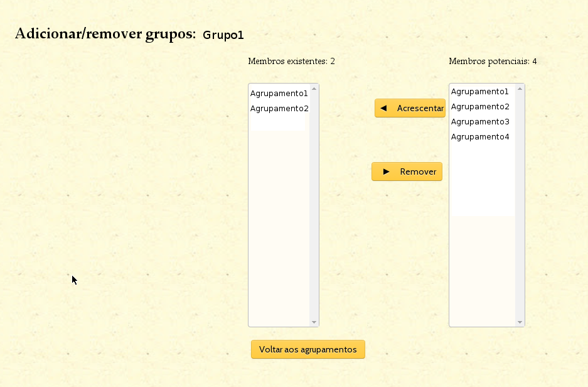Select Agrupamento3 in potential members list

point(480,122)
